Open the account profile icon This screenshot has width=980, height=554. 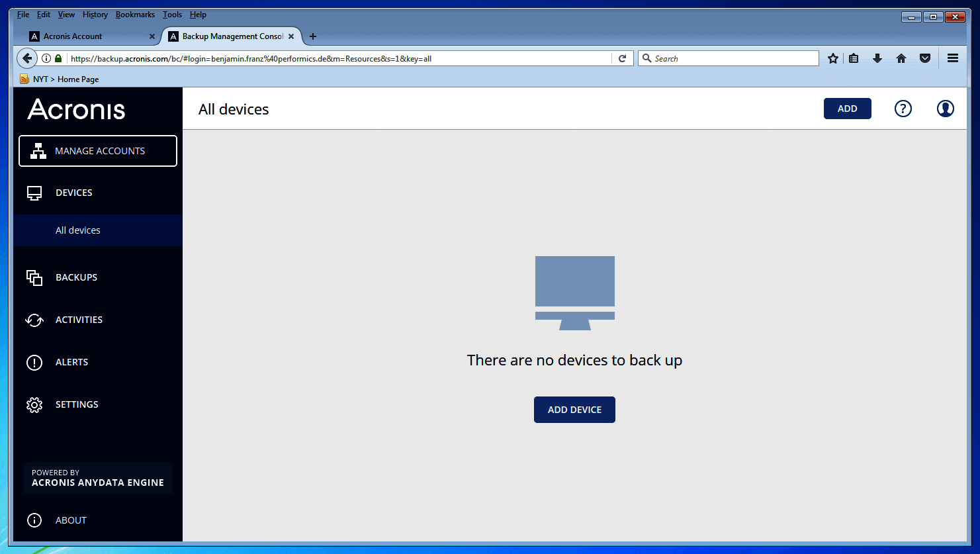click(945, 108)
